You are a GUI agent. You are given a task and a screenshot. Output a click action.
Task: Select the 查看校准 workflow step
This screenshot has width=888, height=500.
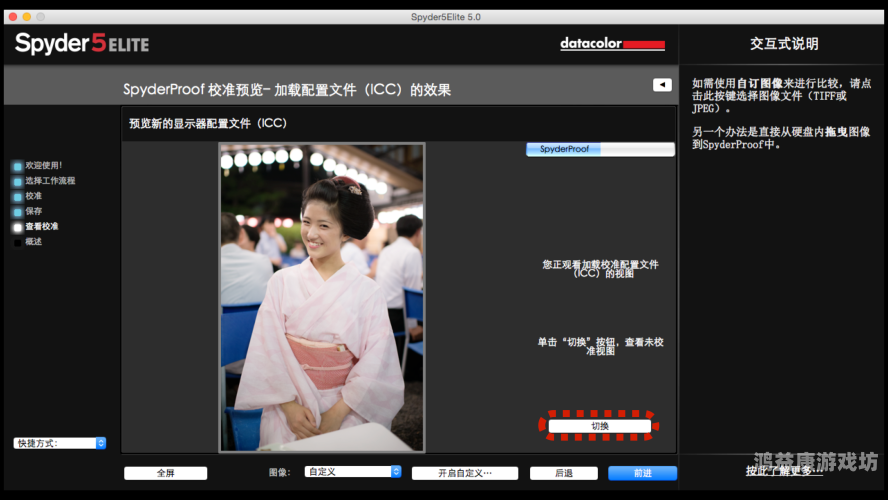[x=41, y=227]
